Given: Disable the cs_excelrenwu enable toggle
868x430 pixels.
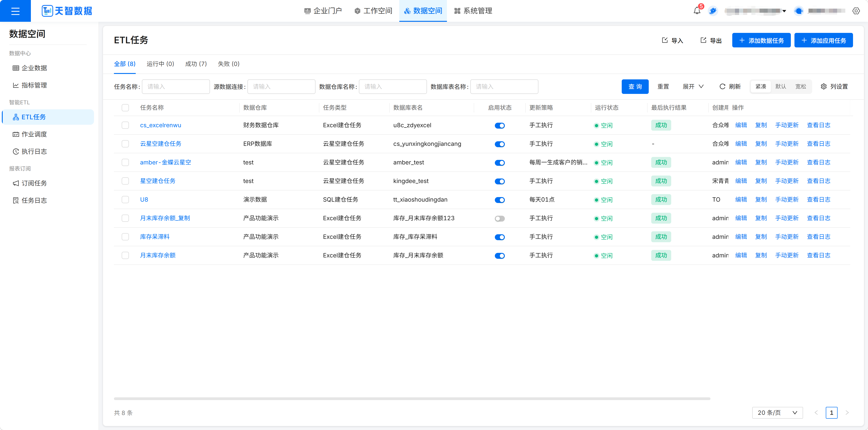Looking at the screenshot, I should pos(499,126).
